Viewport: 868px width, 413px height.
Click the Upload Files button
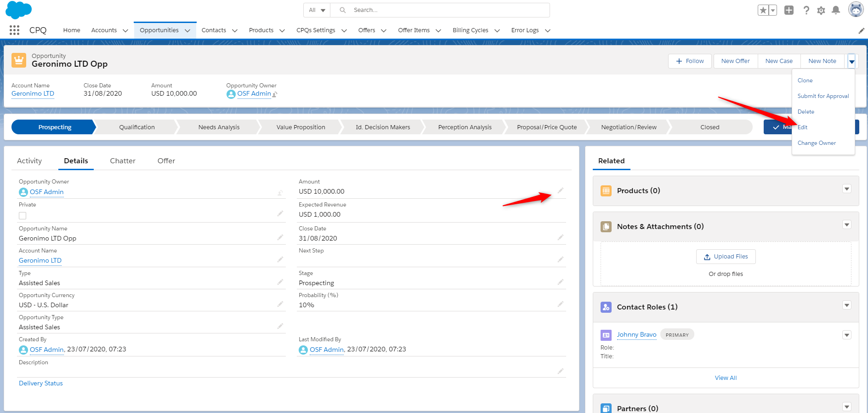pyautogui.click(x=726, y=257)
